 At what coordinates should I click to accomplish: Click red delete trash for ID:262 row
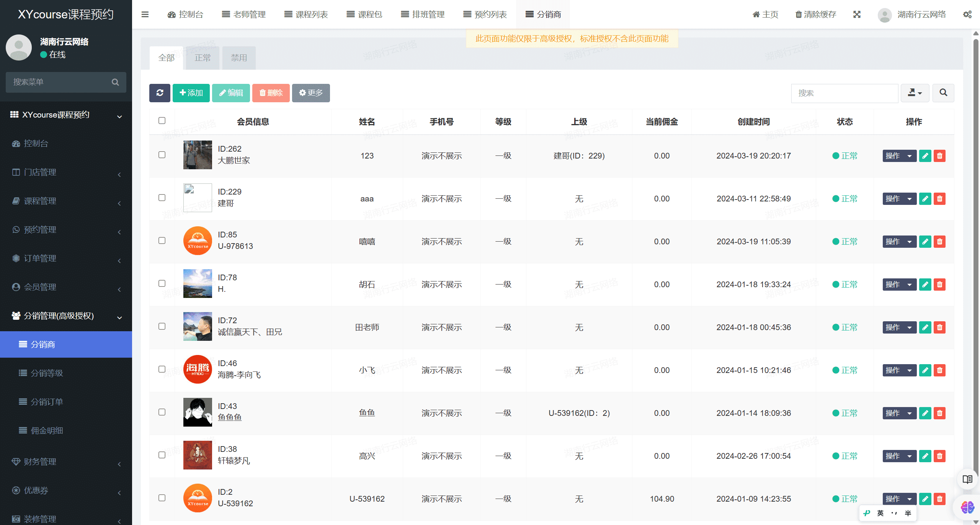pyautogui.click(x=939, y=156)
